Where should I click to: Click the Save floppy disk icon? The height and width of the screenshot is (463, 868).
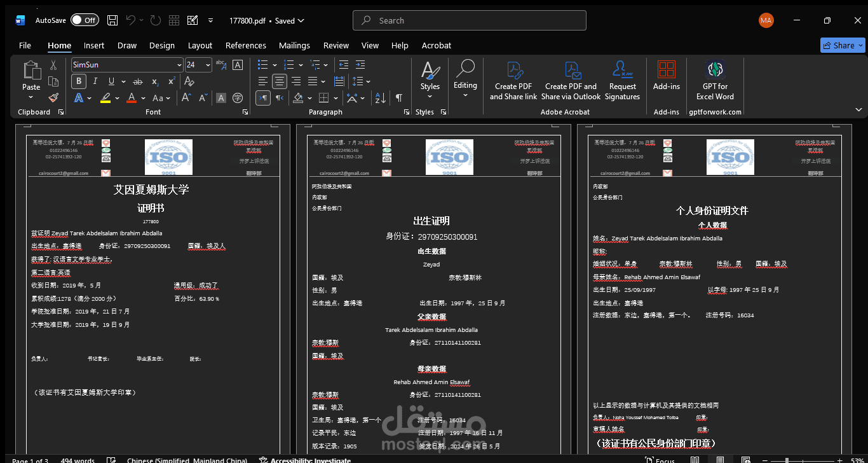click(112, 20)
